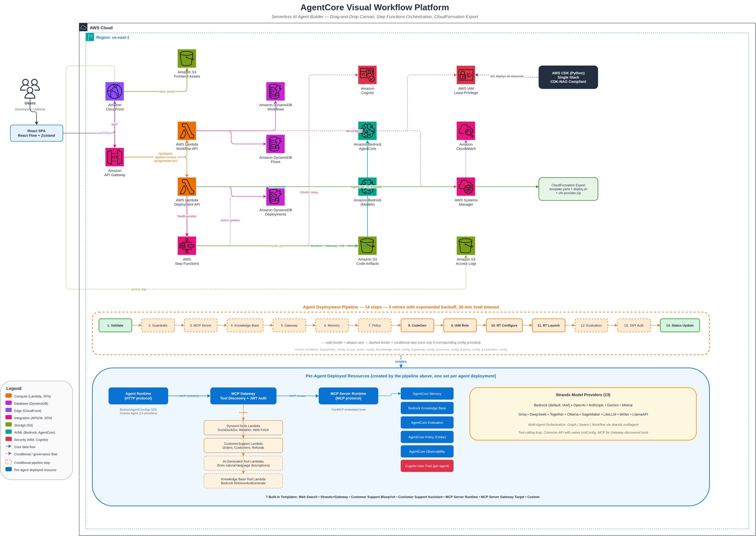Click pipeline step 12. Evaluation
The image size is (756, 536).
point(591,325)
